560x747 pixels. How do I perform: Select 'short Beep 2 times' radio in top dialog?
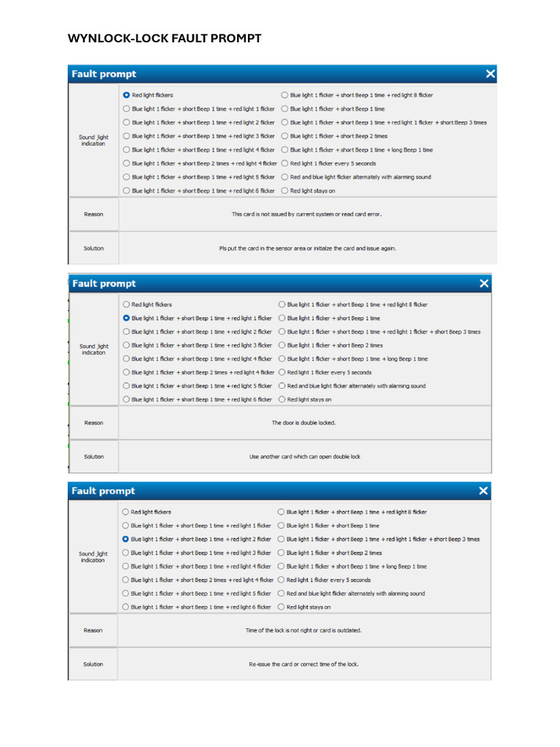[284, 136]
